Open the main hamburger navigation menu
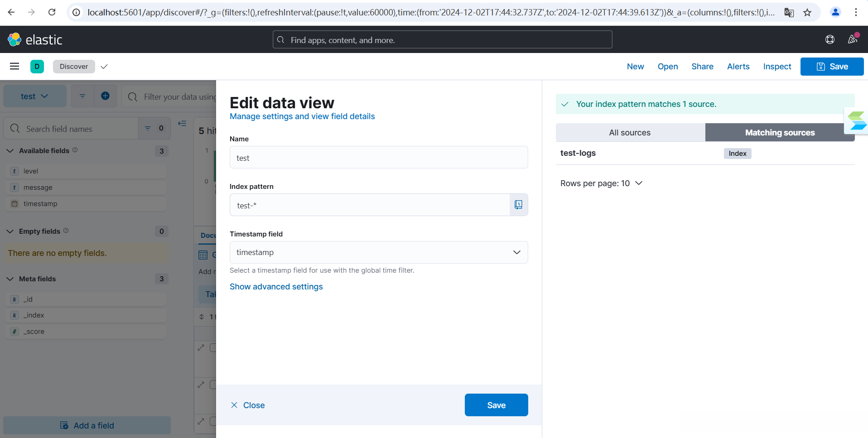Viewport: 868px width, 438px height. point(14,67)
